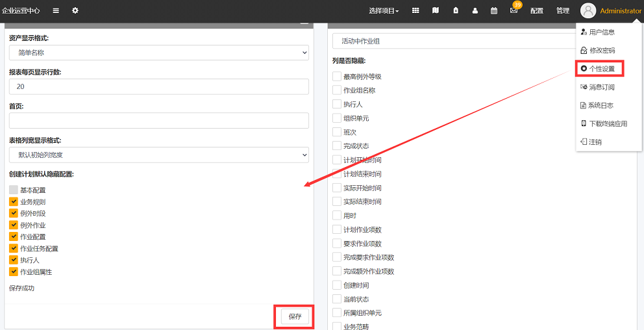The image size is (644, 330).
Task: Open 管理 in the top navigation
Action: click(x=563, y=11)
